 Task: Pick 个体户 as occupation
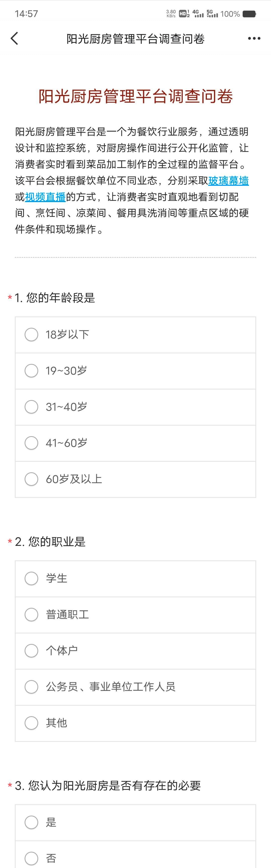(31, 651)
